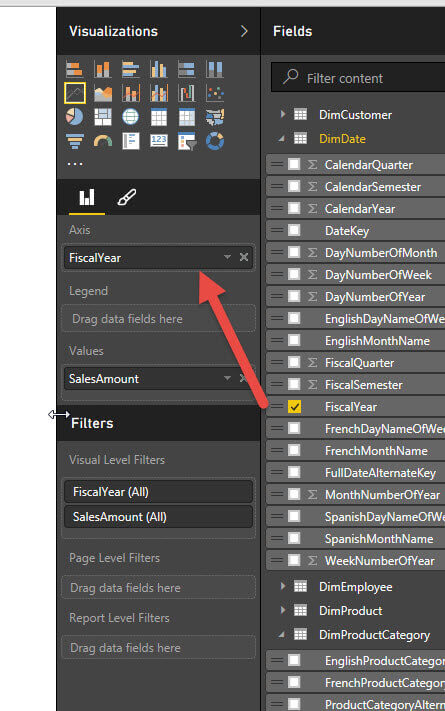Select the Slicer visualization

click(186, 141)
